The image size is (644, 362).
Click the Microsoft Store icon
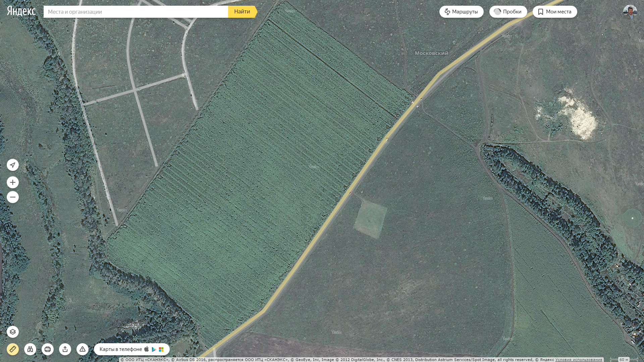click(161, 349)
